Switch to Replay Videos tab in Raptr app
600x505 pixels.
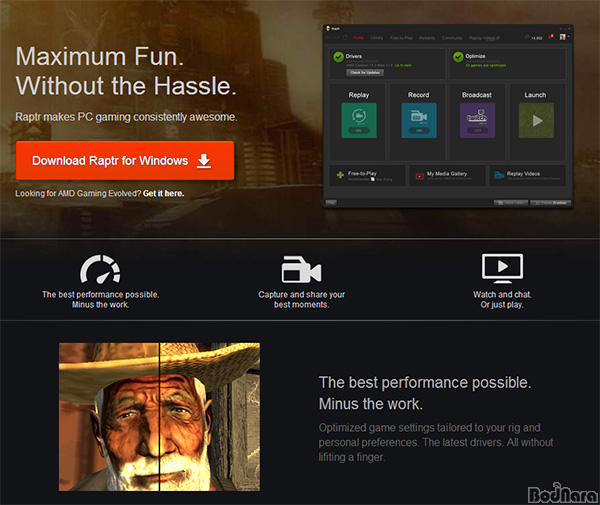[484, 38]
